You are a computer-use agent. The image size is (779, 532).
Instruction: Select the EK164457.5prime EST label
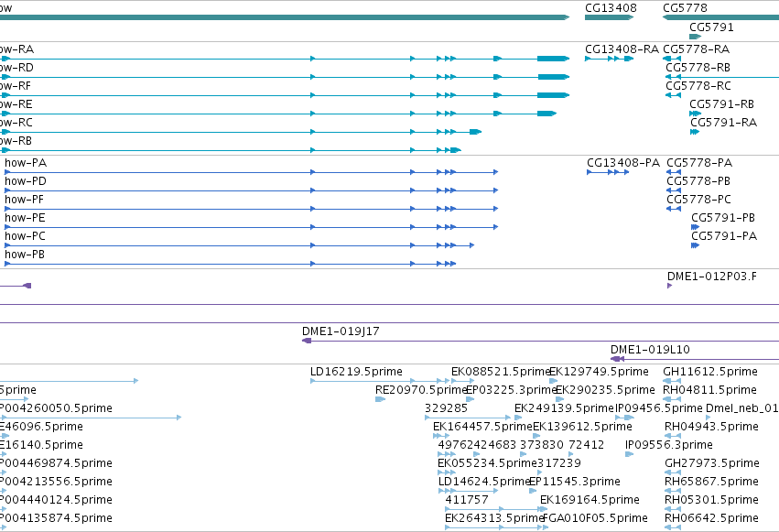point(482,427)
